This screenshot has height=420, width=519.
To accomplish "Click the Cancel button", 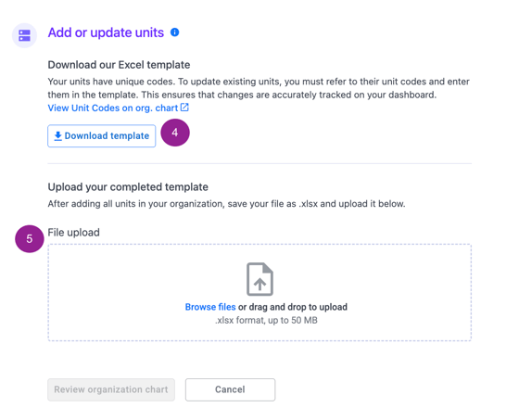I will (230, 389).
